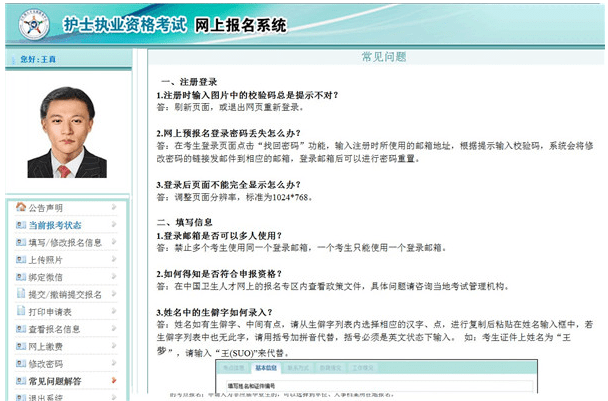Choose 提交/撤销提交报名 from the menu
This screenshot has width=608, height=401.
click(x=65, y=295)
